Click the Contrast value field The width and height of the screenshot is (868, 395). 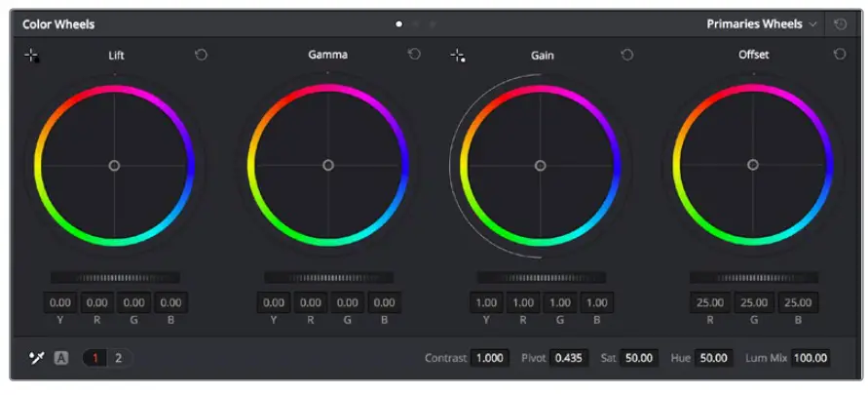coord(490,358)
